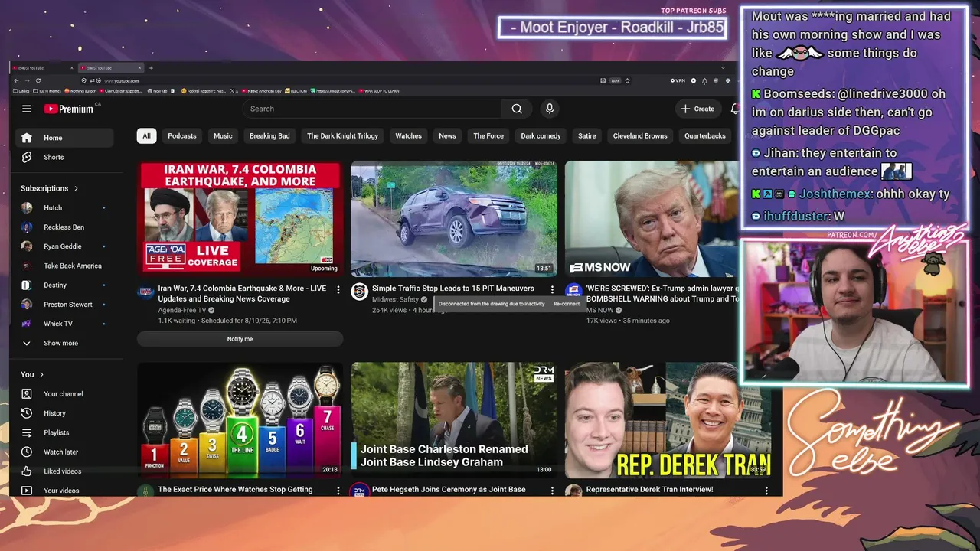Select the Quarterbacks filter chip

[x=705, y=136]
